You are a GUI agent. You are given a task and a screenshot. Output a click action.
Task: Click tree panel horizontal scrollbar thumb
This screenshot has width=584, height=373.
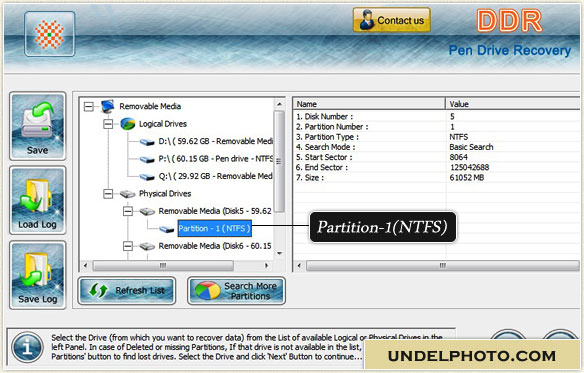pos(163,266)
